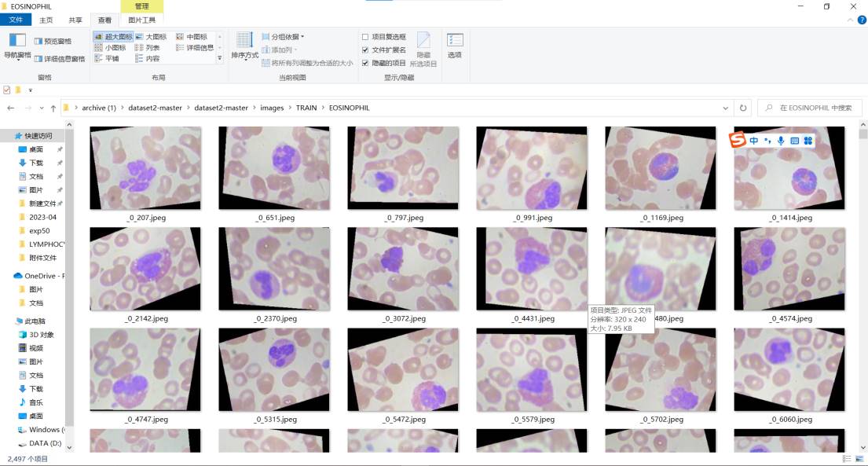Expand the layout gallery more arrow
The image size is (868, 466).
220,57
